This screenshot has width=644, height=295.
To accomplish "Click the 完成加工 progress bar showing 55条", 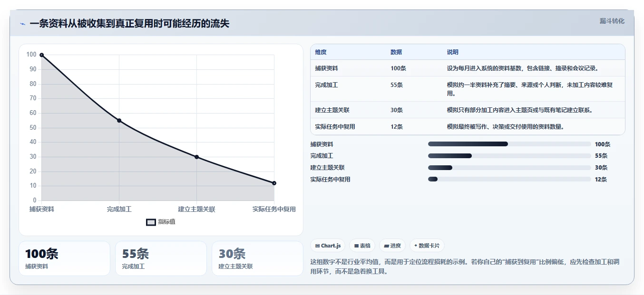I will [x=509, y=156].
